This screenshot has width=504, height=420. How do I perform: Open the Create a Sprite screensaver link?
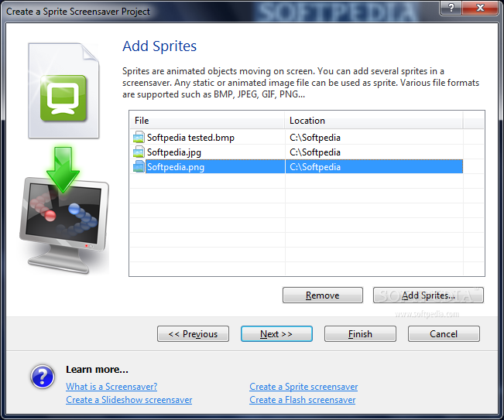[303, 387]
